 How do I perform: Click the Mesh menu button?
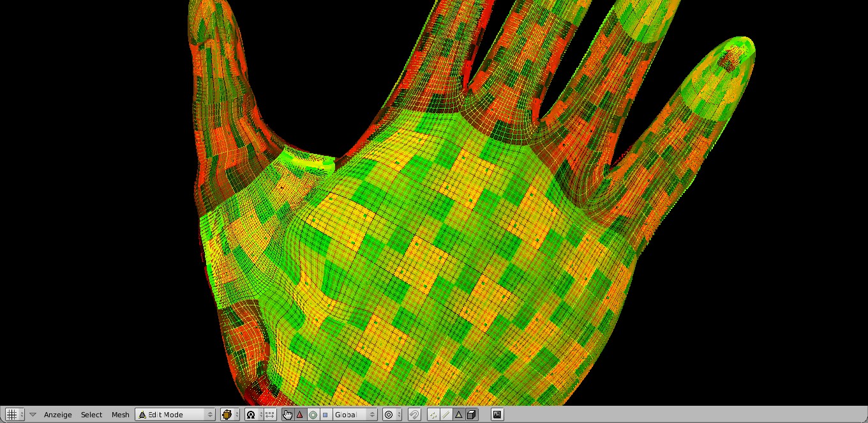click(120, 415)
